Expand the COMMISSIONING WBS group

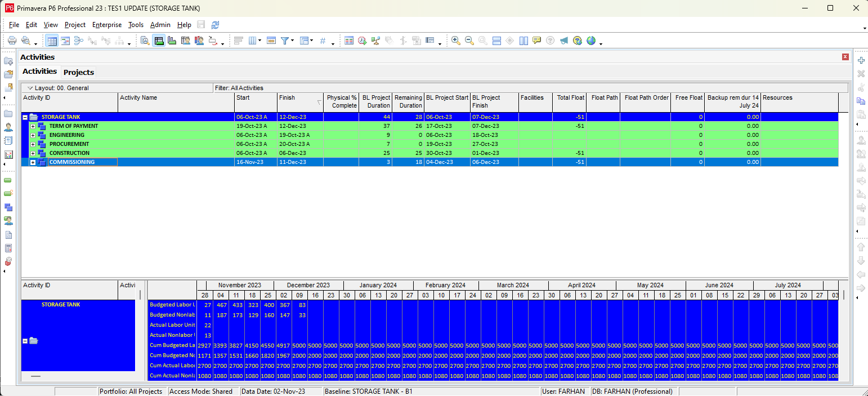pyautogui.click(x=33, y=162)
